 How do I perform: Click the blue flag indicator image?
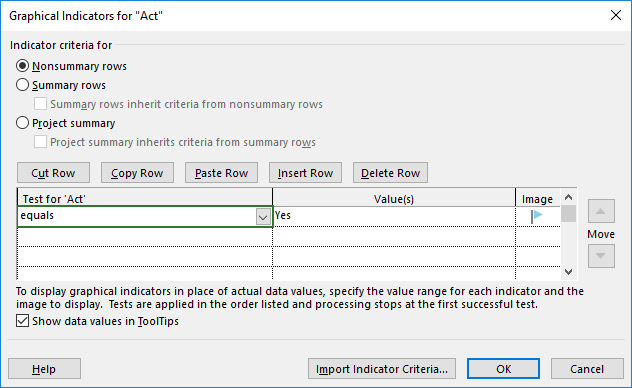537,216
